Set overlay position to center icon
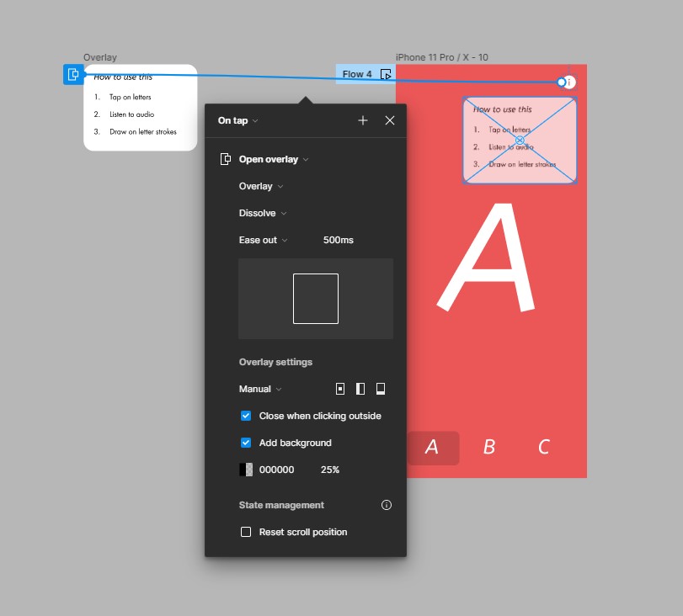683x616 pixels. [340, 389]
